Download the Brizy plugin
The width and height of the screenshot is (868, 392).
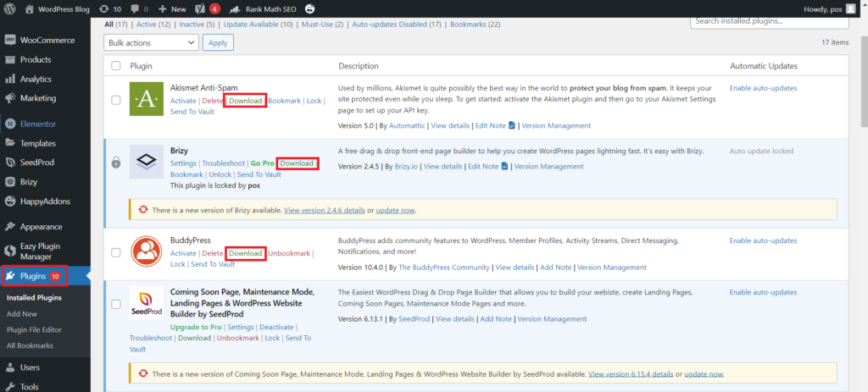point(297,163)
